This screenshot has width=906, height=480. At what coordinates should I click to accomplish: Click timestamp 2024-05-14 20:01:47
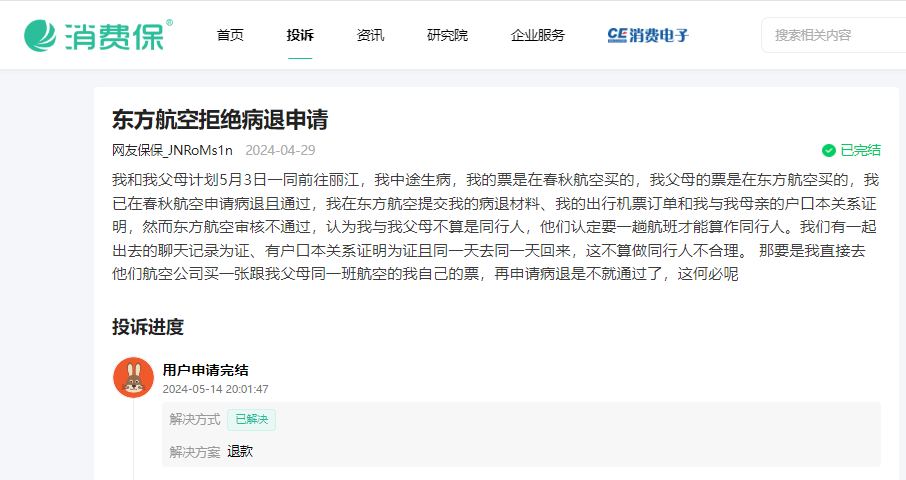point(216,389)
